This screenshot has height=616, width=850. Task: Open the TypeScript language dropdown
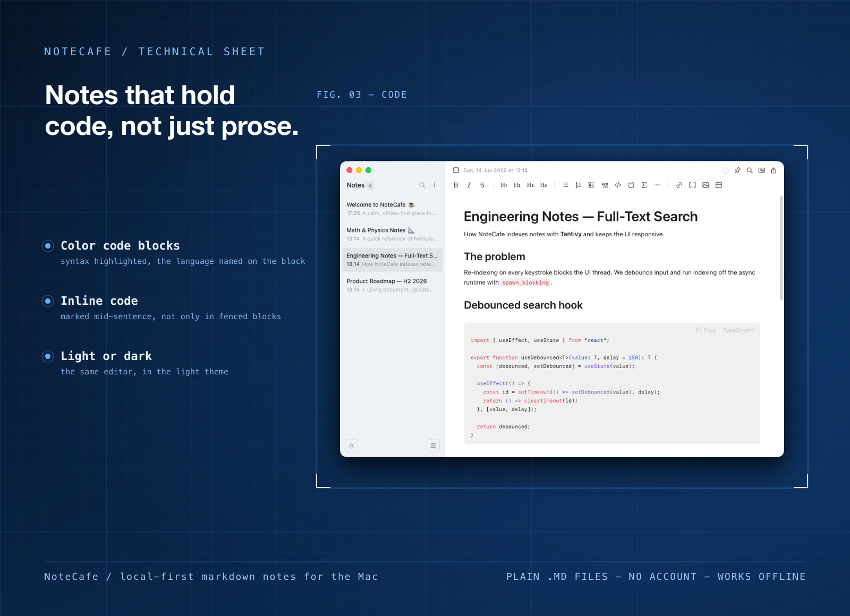(738, 330)
